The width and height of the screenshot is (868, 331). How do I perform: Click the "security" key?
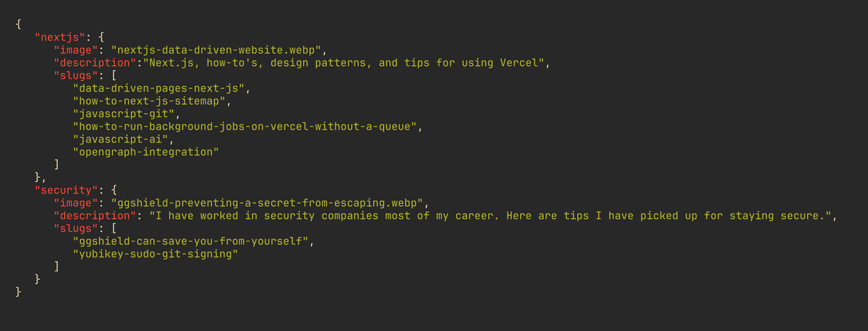point(65,190)
